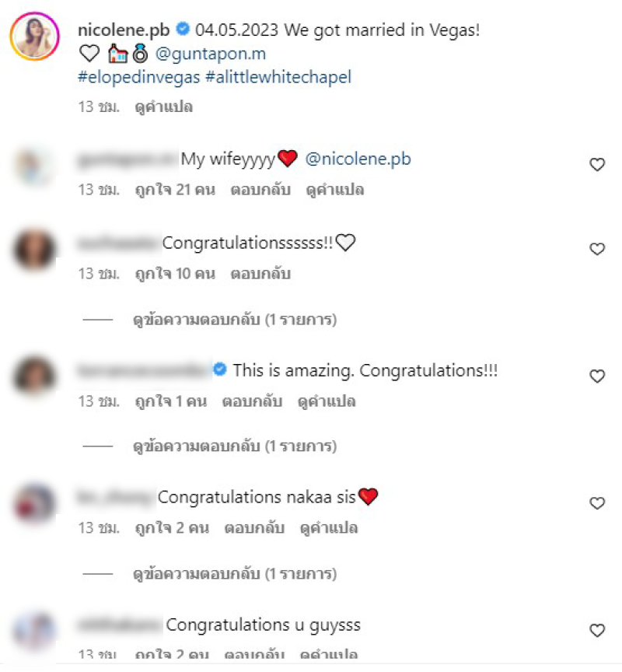View the 21 likes on wifey comment
Screen dimensions: 622x672
[175, 189]
